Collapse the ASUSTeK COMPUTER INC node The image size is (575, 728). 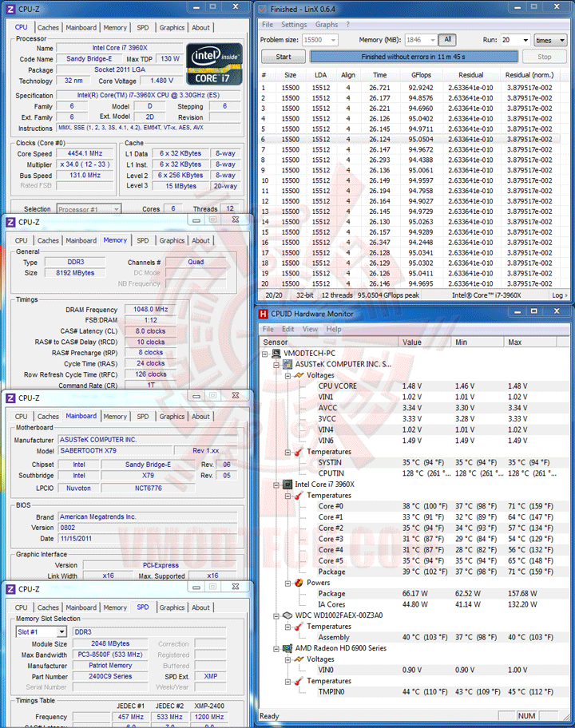(x=276, y=365)
